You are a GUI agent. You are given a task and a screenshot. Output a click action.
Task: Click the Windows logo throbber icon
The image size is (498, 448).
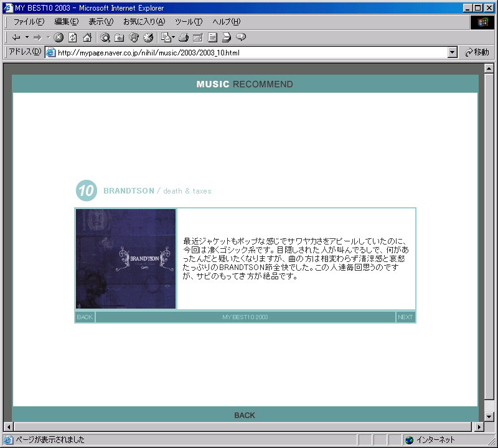click(482, 22)
